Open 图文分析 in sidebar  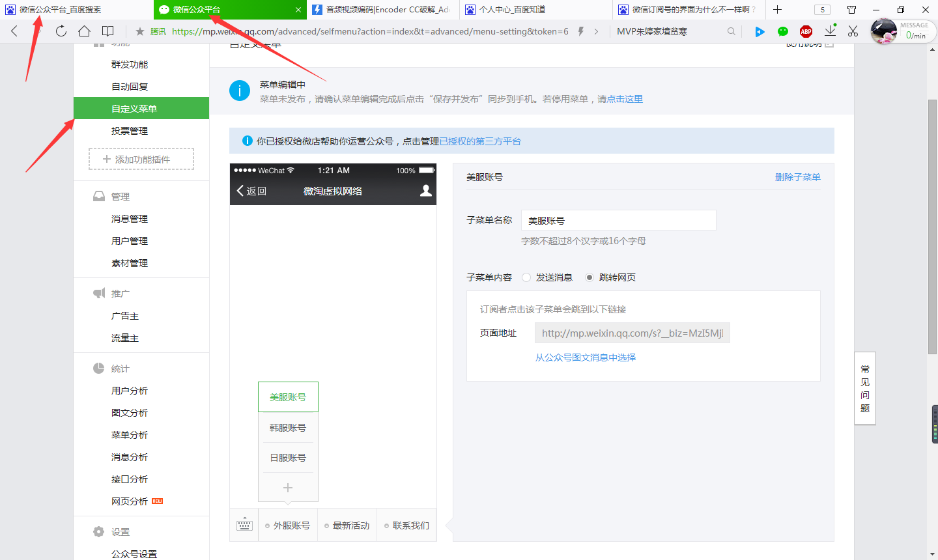(130, 413)
